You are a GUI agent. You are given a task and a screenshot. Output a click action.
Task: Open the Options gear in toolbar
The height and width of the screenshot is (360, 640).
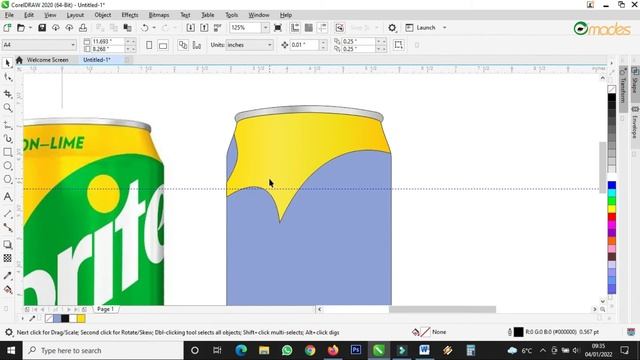point(392,28)
